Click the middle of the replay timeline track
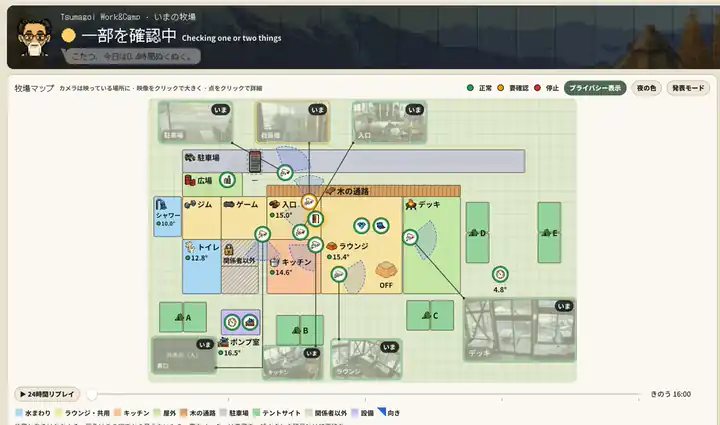Screen dimensions: 720x425 (x=366, y=394)
